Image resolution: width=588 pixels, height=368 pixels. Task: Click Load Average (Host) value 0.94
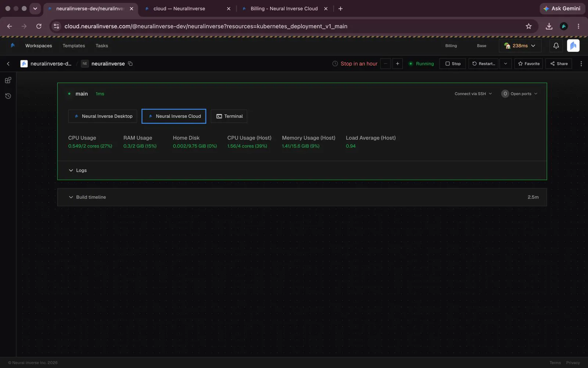click(351, 146)
